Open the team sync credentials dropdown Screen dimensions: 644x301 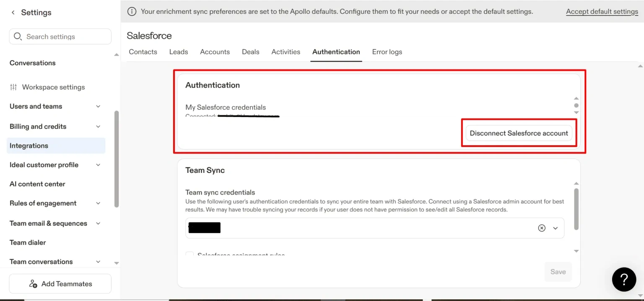556,228
